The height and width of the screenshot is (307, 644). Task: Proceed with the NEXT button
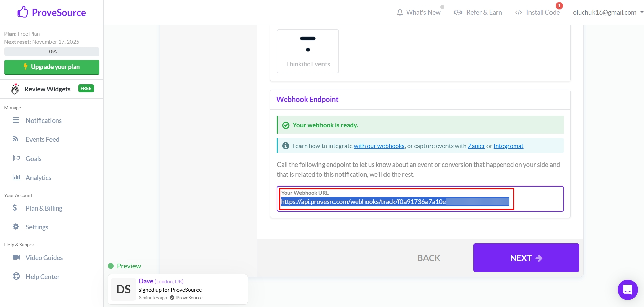pos(525,258)
